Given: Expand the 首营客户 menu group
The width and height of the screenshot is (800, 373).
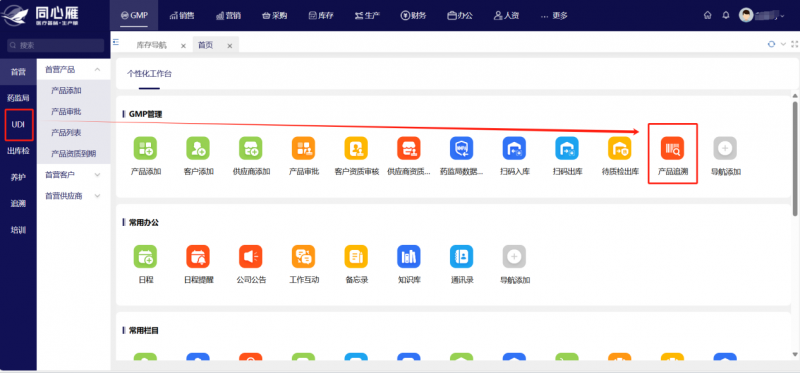Looking at the screenshot, I should tap(97, 175).
